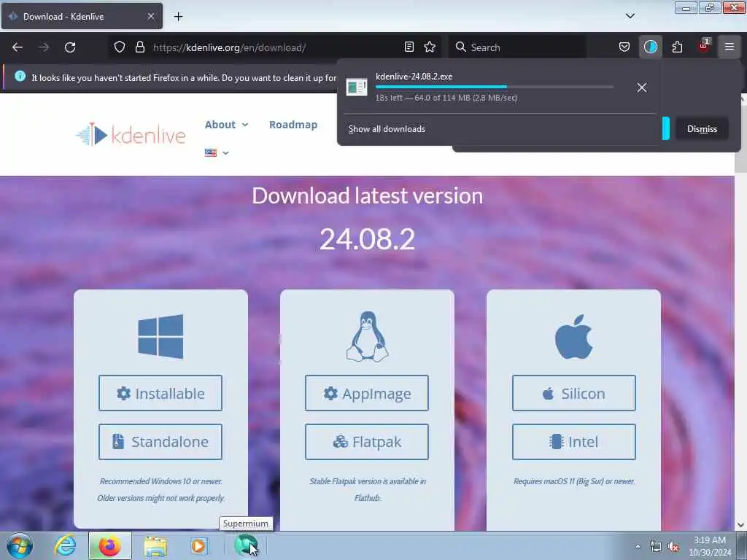The image size is (747, 560).
Task: Open a new tab with plus button
Action: pos(178,17)
